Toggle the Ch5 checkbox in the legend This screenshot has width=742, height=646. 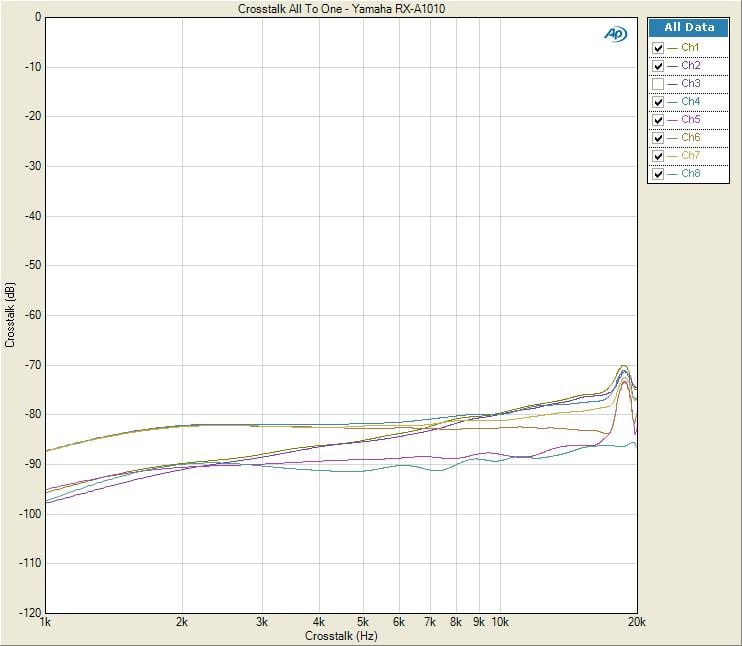(658, 120)
